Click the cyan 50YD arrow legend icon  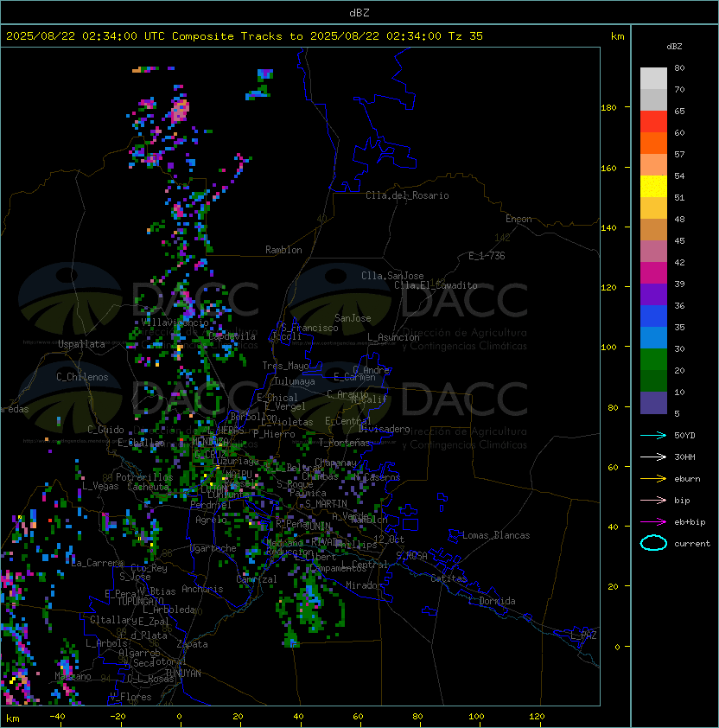653,435
